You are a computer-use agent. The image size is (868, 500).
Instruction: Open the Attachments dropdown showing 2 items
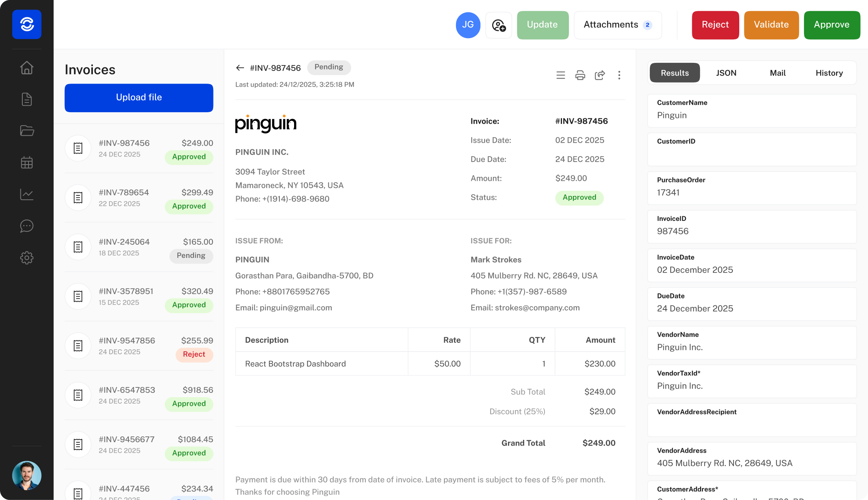(x=617, y=25)
